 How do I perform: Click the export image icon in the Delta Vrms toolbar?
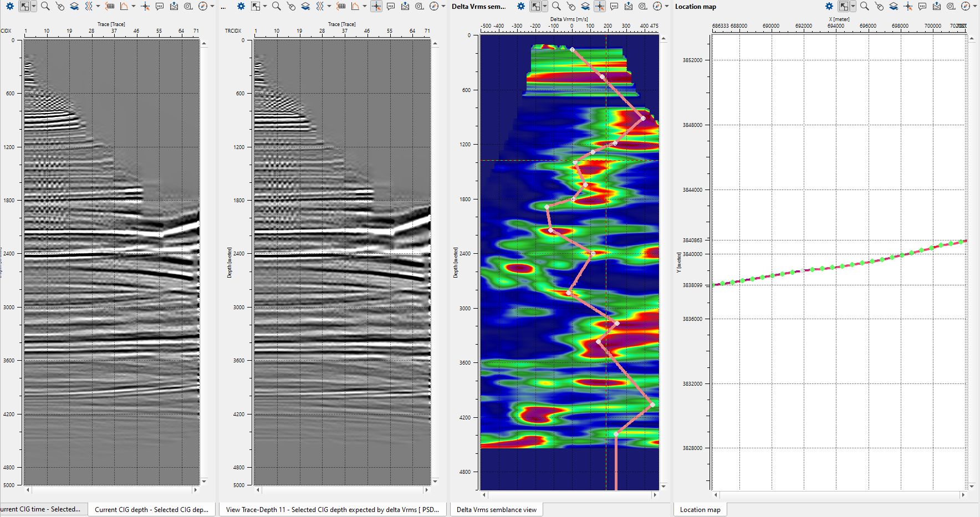click(628, 6)
